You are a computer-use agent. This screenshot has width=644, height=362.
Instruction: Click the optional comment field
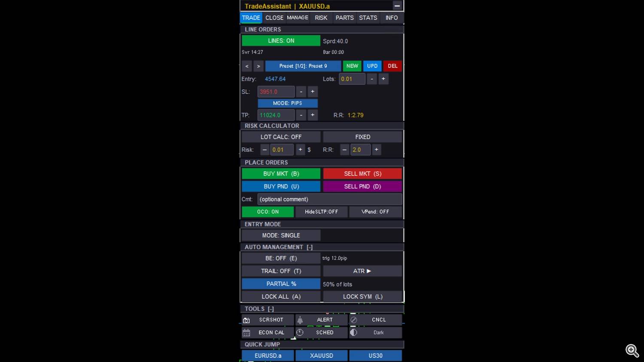pos(330,199)
